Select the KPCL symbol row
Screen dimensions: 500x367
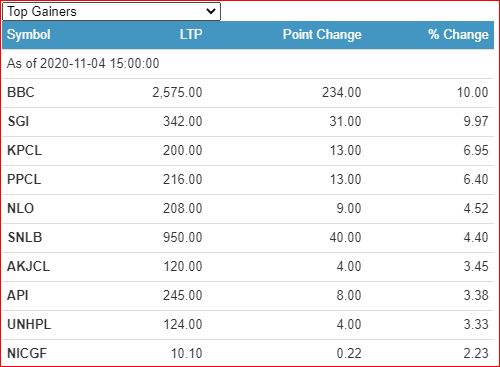coord(248,151)
